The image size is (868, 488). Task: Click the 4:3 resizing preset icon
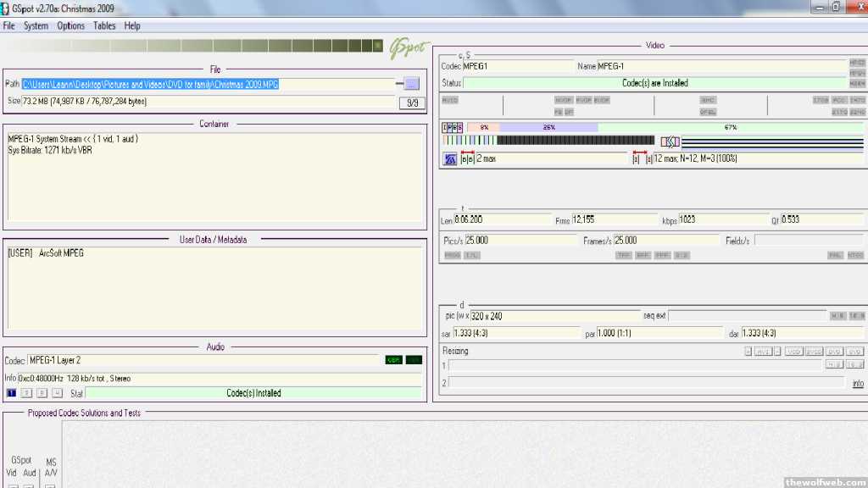pos(835,364)
